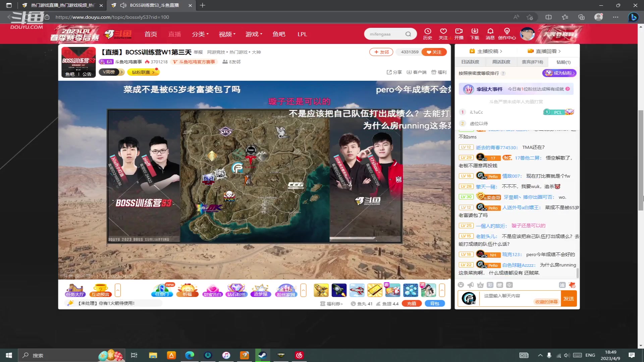Expand arrow beside 粉丝家园 icons
This screenshot has width=644, height=362.
[x=303, y=290]
